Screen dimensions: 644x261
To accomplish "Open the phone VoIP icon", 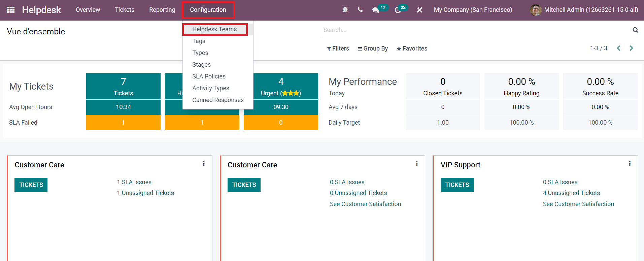I will tap(360, 10).
